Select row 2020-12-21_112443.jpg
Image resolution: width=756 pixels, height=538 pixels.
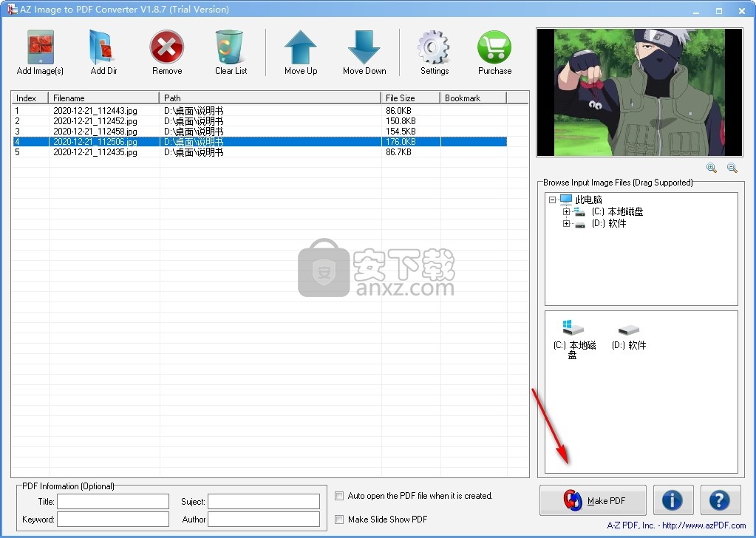259,110
